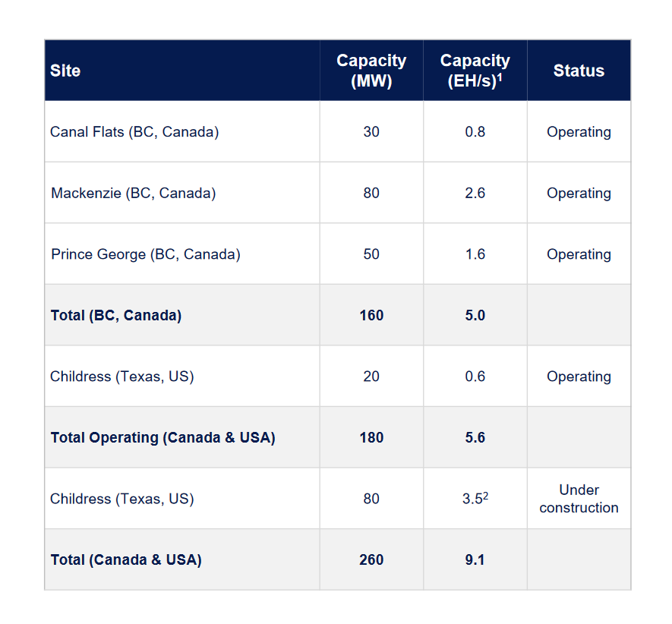Screen dimensions: 672x624
Task: Select the 260 MW total capacity cell
Action: coord(371,559)
